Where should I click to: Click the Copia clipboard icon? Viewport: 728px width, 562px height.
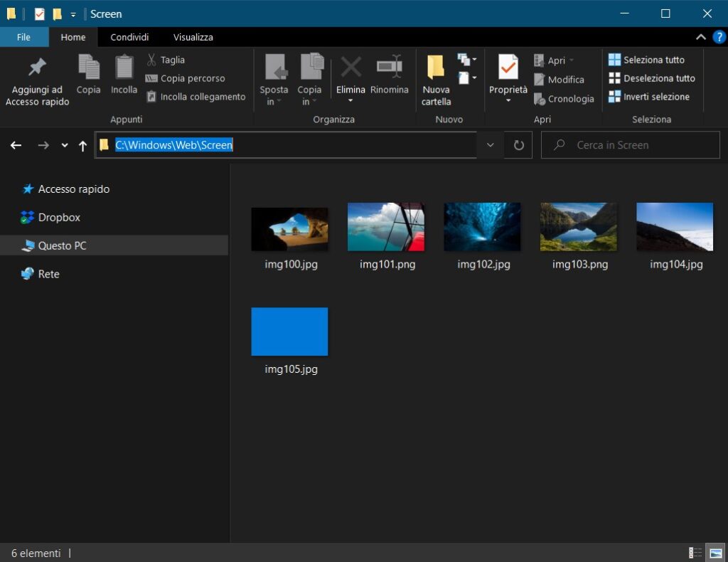[x=88, y=68]
